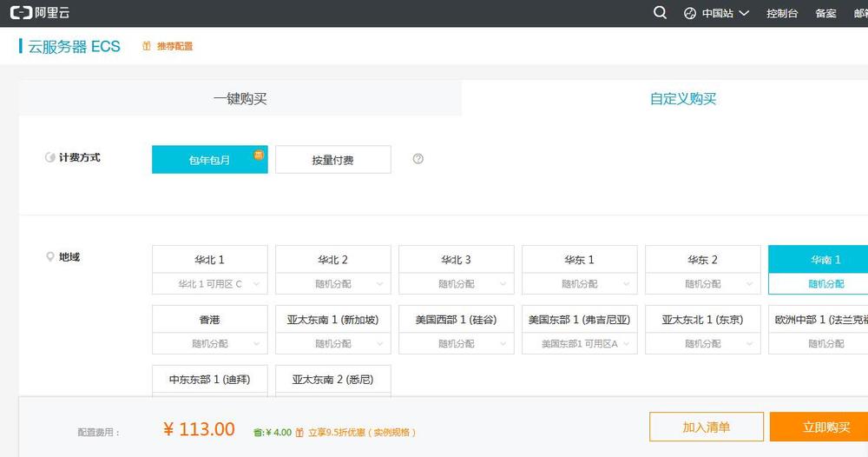Click the globe icon beside 中国站

690,13
